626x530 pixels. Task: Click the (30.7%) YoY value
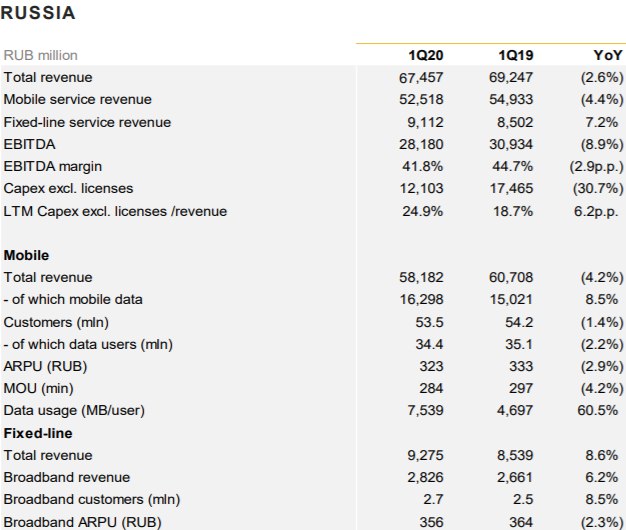point(598,188)
